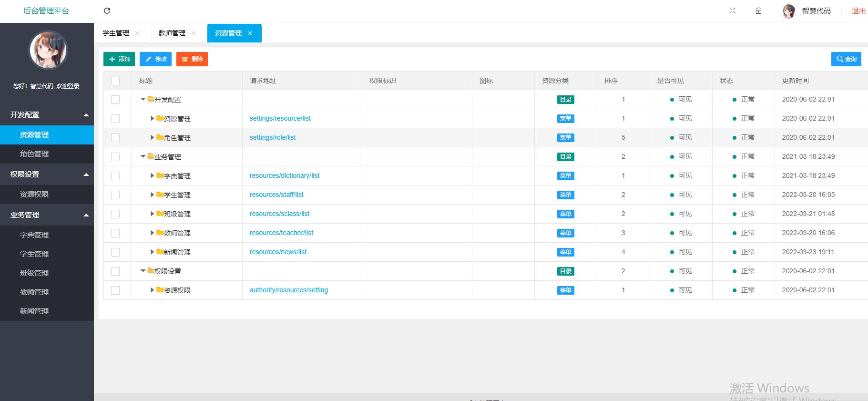Screen dimensions: 868x401
Task: Collapse 业务管理 sidebar menu group
Action: click(47, 215)
